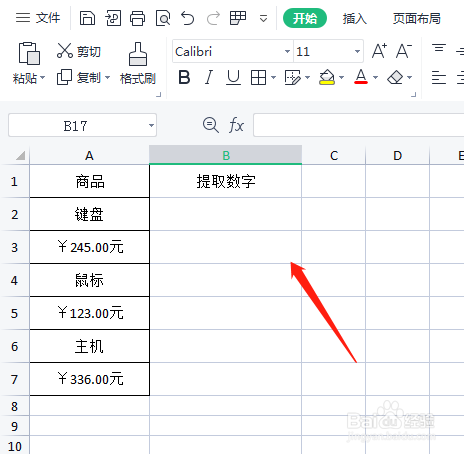Viewport: 464px width, 454px height.
Task: Open the font size 11 dropdown
Action: click(x=357, y=52)
